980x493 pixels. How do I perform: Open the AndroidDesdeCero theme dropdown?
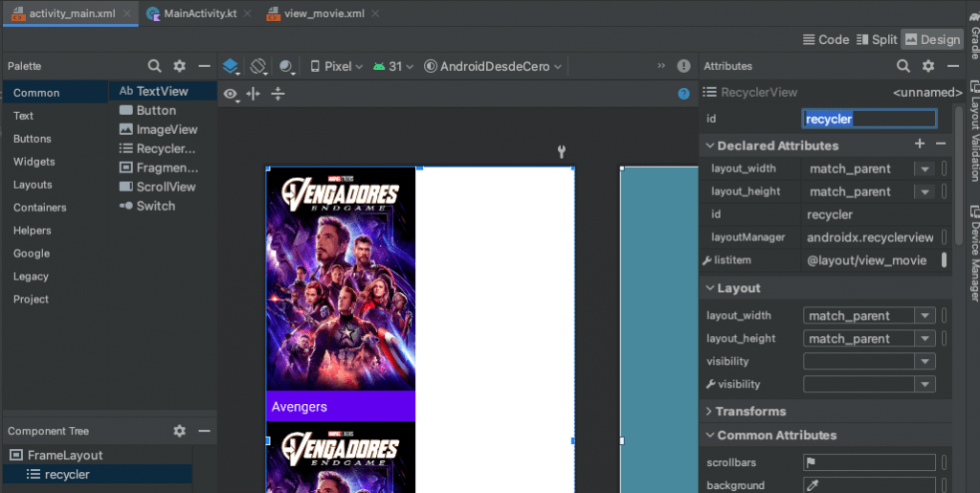pos(493,66)
